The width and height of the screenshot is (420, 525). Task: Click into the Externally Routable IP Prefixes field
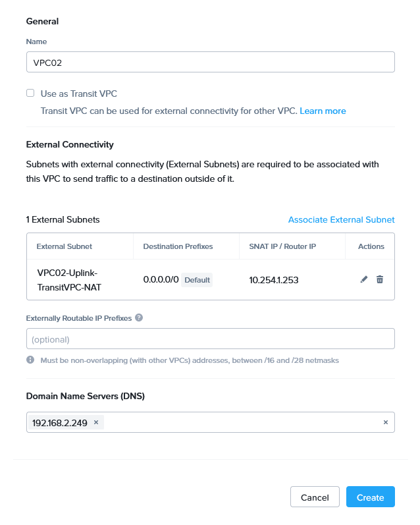[210, 339]
